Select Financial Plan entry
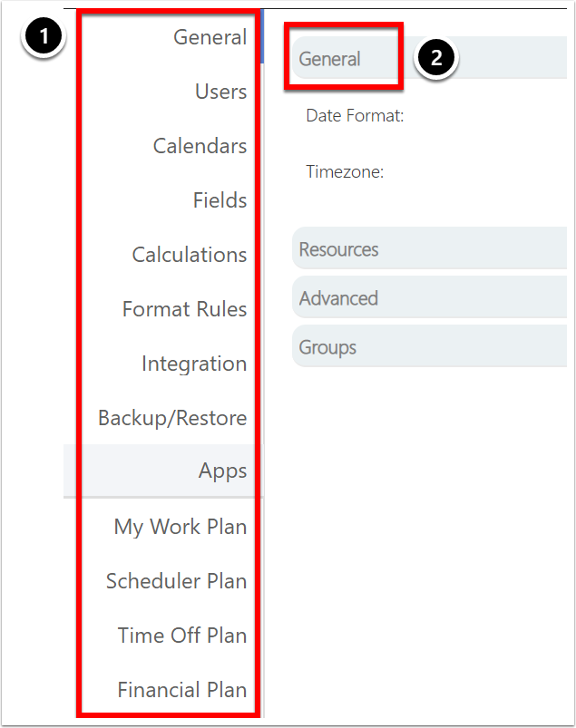576x728 pixels. [x=181, y=690]
